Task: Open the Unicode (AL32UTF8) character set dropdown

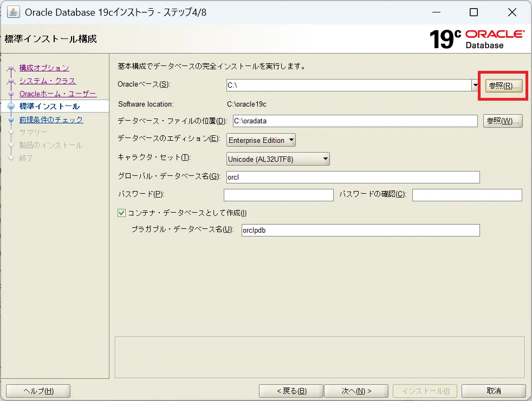Action: [278, 159]
